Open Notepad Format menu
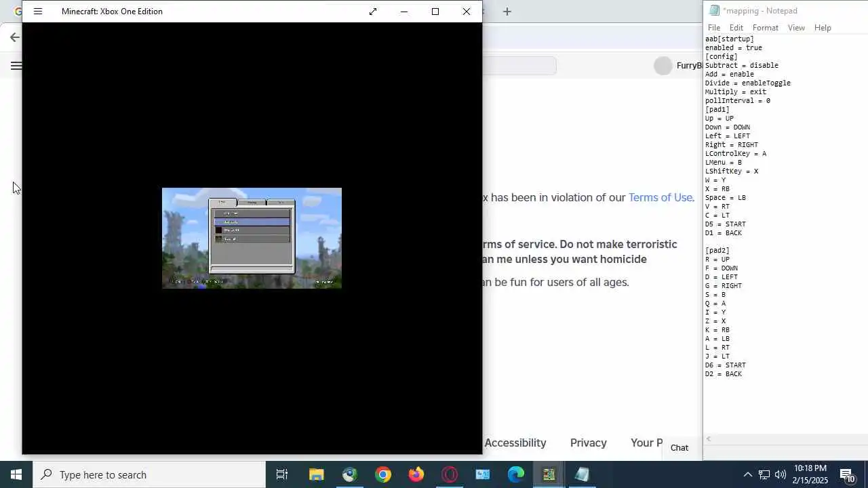The image size is (868, 488). (766, 28)
